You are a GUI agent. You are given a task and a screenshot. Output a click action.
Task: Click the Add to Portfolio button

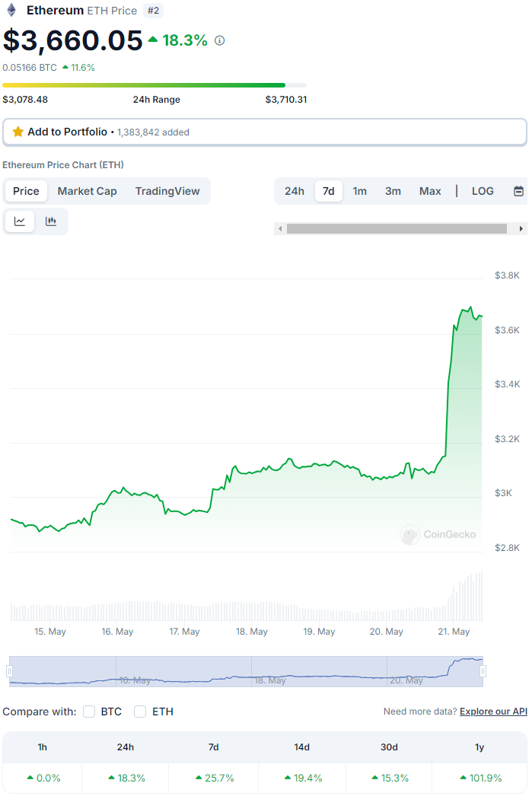[x=264, y=132]
